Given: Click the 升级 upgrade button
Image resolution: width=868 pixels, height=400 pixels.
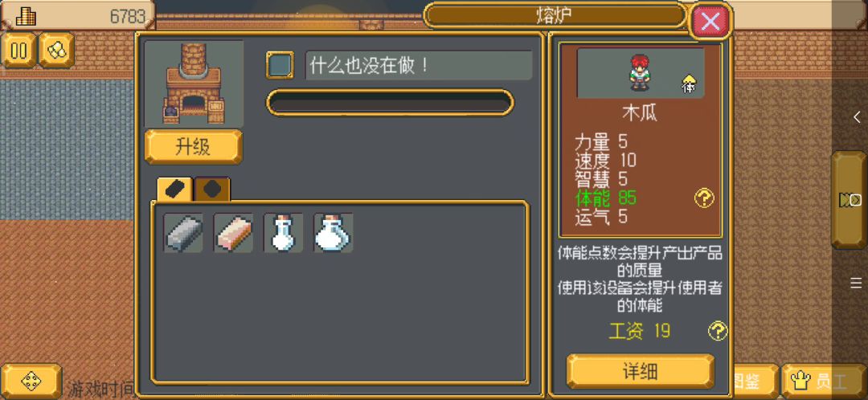Looking at the screenshot, I should pyautogui.click(x=193, y=147).
